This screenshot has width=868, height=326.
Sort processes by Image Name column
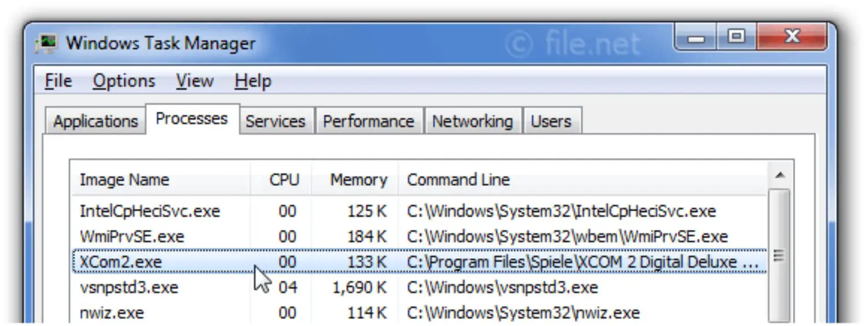[160, 180]
